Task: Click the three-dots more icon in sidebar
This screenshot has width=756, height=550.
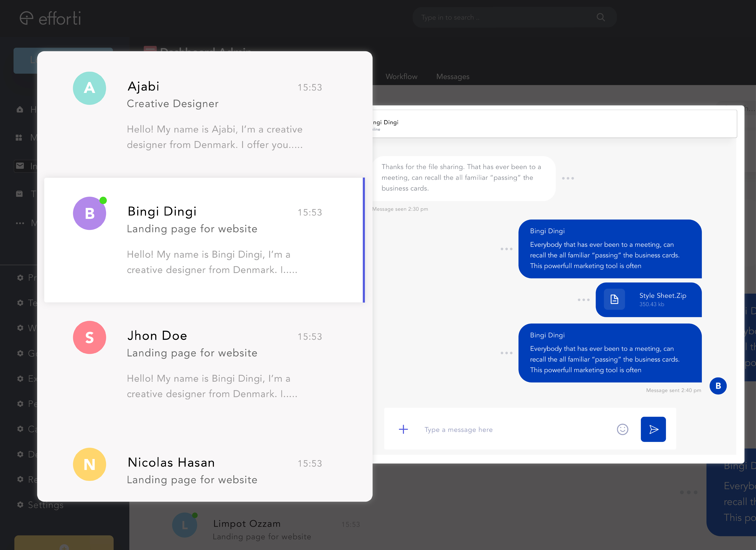Action: click(x=20, y=223)
